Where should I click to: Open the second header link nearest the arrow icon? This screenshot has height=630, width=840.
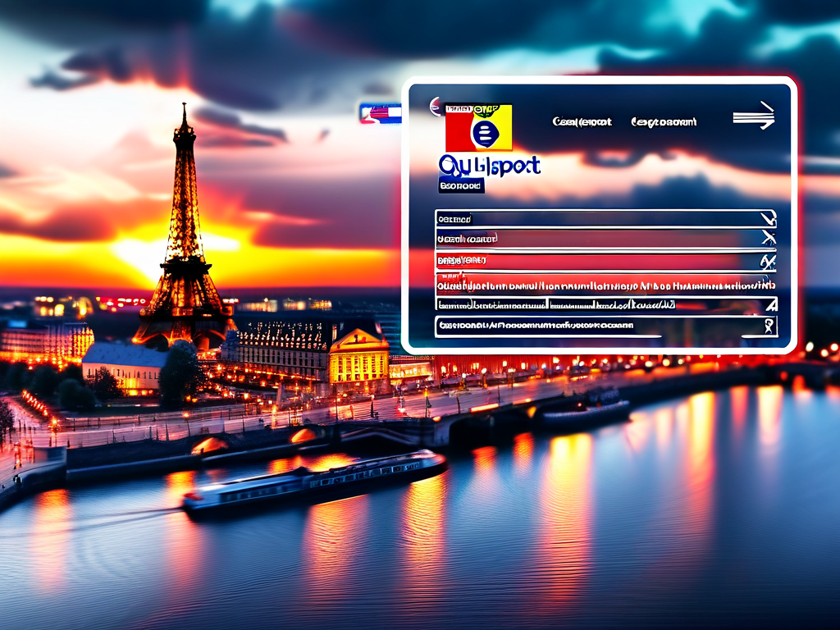[x=663, y=122]
